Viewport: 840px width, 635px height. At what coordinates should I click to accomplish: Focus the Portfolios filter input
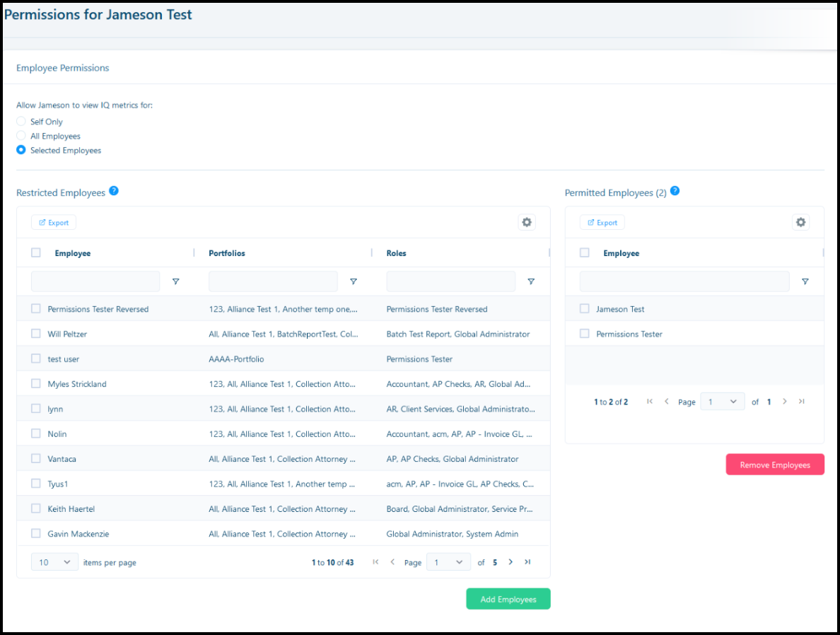(x=273, y=281)
